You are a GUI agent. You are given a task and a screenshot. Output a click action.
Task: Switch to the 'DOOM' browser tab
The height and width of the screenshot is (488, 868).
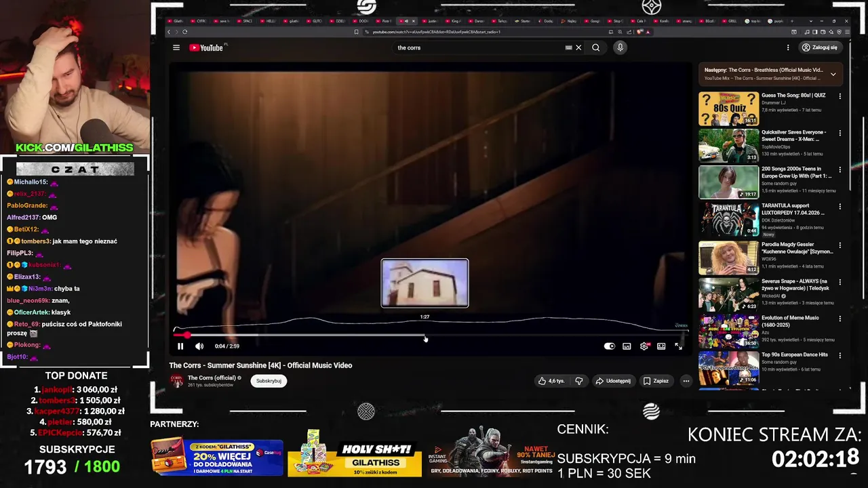[x=360, y=21]
